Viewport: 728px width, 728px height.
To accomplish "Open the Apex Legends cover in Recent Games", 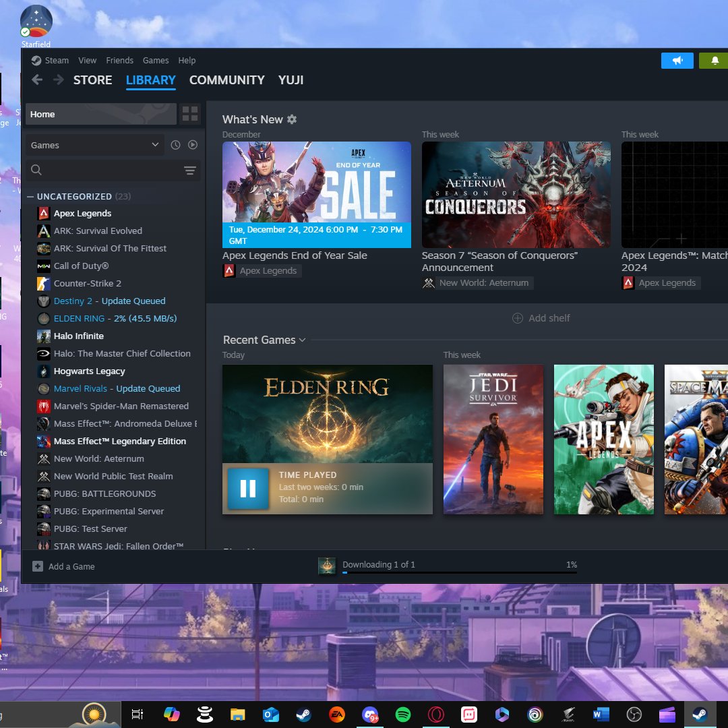I will click(x=603, y=439).
